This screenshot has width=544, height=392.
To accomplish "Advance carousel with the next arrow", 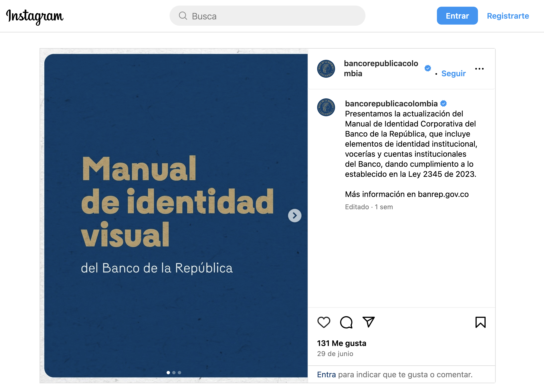I will [295, 216].
